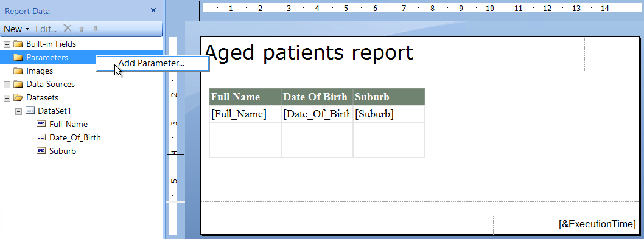Click the Move Up arrow icon
This screenshot has height=239, width=644.
pyautogui.click(x=82, y=29)
